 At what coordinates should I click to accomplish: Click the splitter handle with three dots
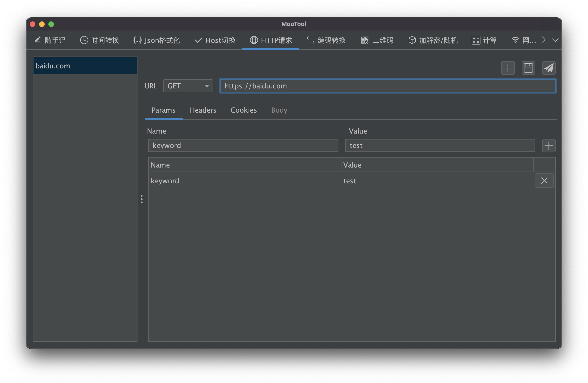[x=142, y=199]
